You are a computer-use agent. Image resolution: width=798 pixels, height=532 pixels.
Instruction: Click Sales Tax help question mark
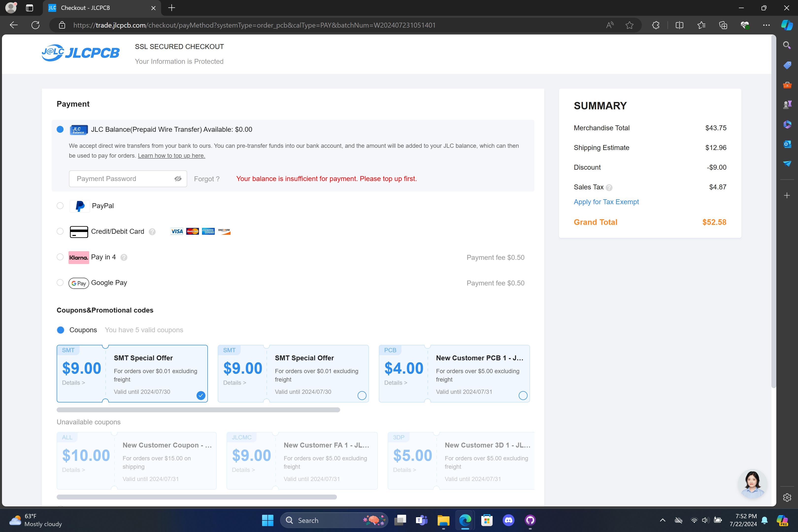point(609,188)
